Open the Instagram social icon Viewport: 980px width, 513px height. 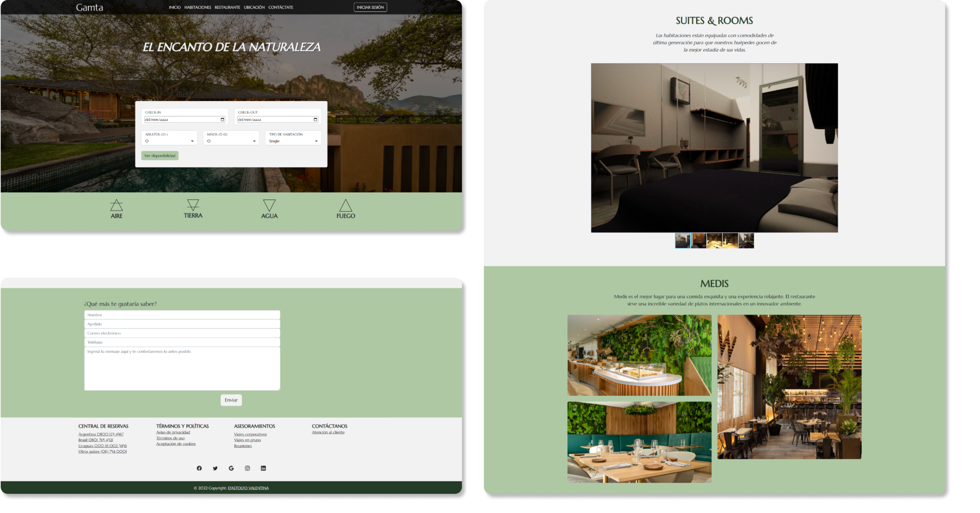click(x=247, y=468)
